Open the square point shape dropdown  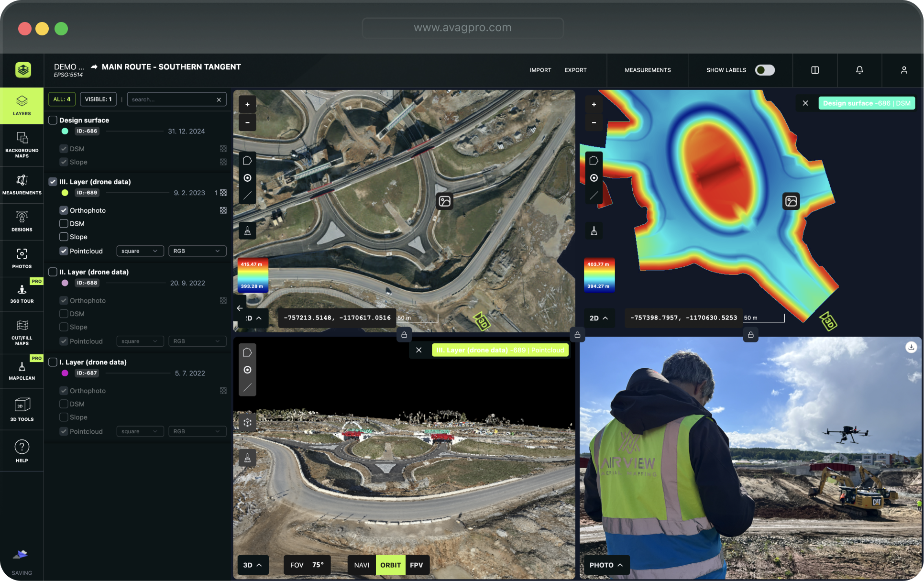pos(140,251)
